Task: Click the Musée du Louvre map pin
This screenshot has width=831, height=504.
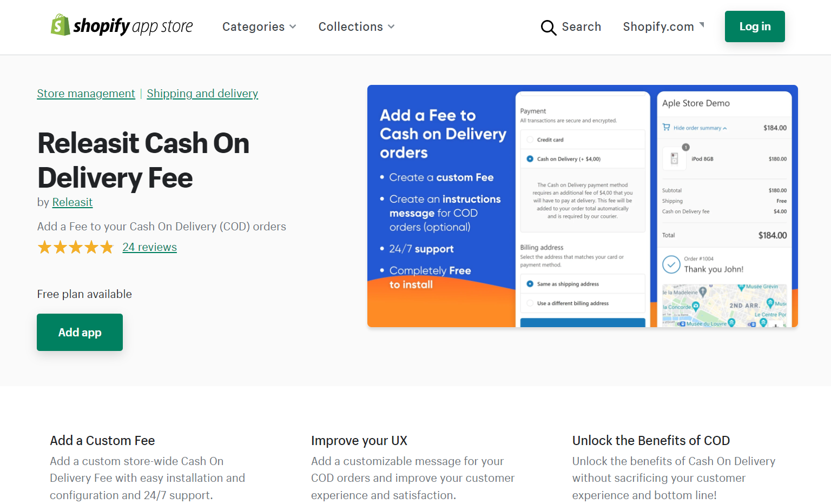Action: (x=731, y=323)
